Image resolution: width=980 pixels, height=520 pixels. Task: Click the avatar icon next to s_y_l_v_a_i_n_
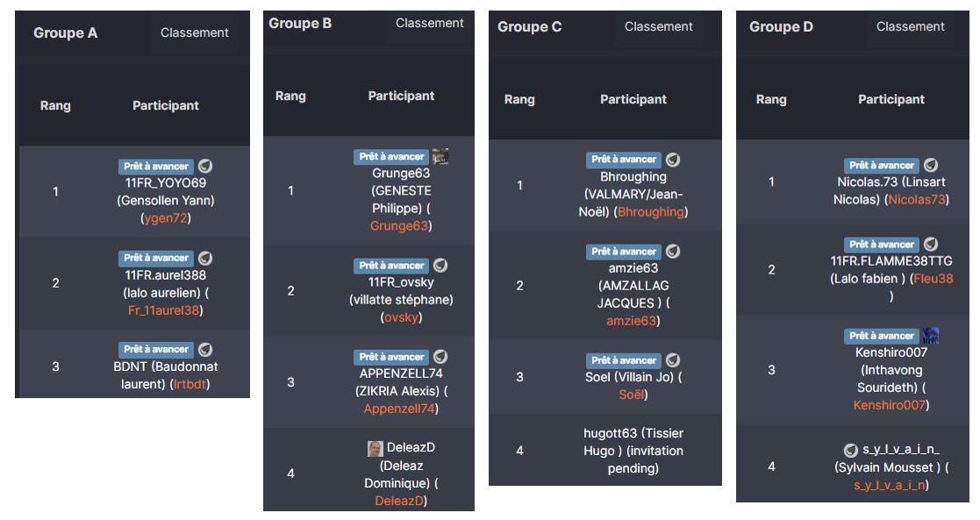point(851,450)
